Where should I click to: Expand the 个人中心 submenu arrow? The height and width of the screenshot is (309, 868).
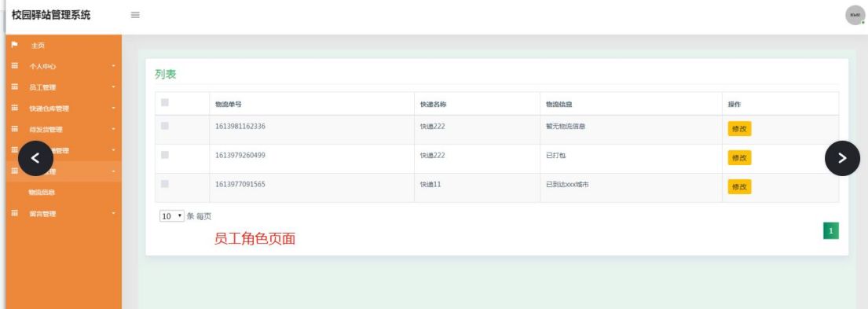tap(113, 66)
